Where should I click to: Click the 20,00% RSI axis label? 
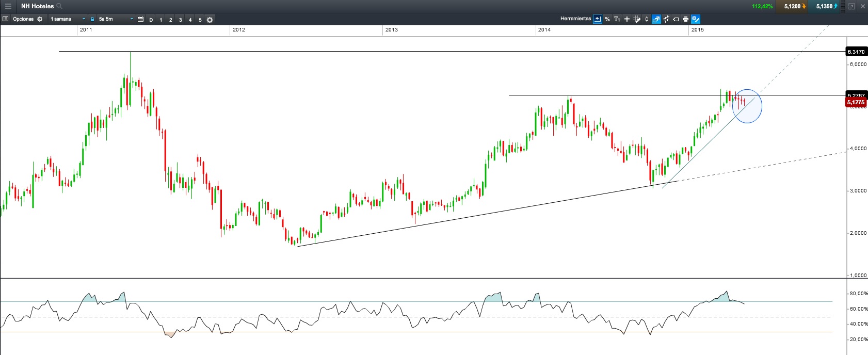(858, 340)
